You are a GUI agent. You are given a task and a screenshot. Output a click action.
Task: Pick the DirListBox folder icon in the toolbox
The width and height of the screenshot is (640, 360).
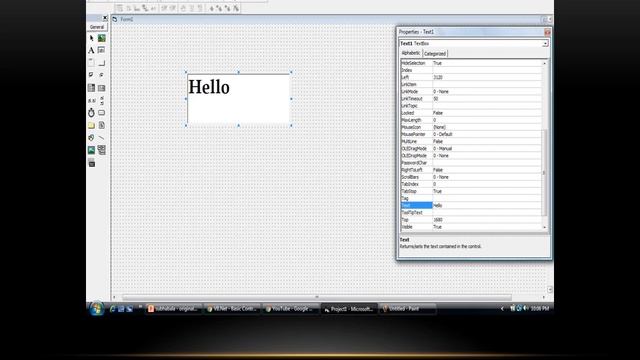91,125
